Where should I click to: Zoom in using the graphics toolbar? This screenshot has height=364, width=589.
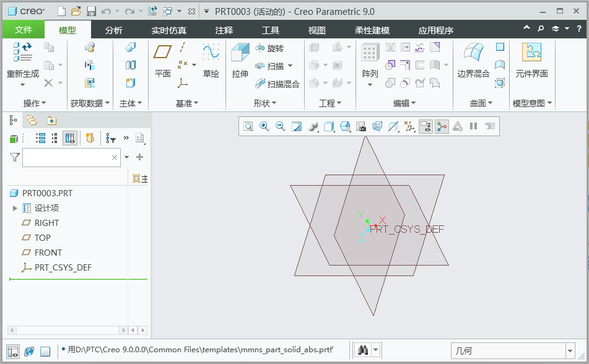[264, 126]
